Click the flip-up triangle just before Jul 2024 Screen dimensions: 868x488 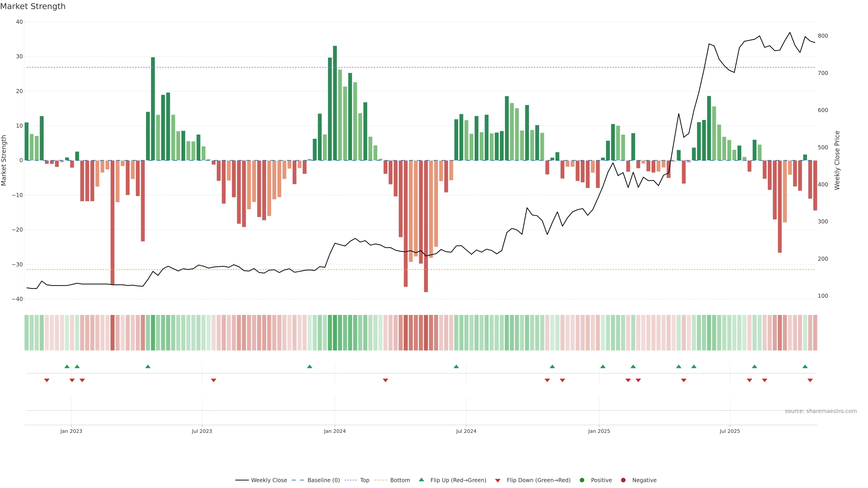(x=456, y=366)
